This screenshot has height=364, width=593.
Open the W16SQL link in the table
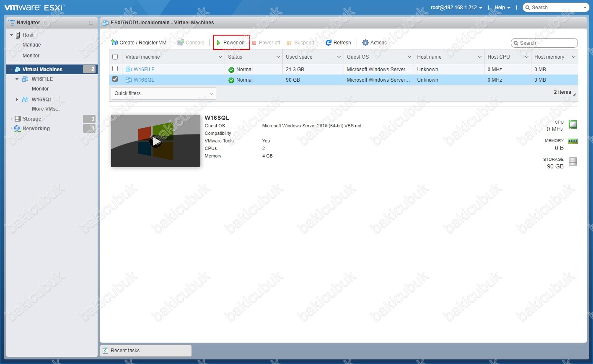click(144, 80)
